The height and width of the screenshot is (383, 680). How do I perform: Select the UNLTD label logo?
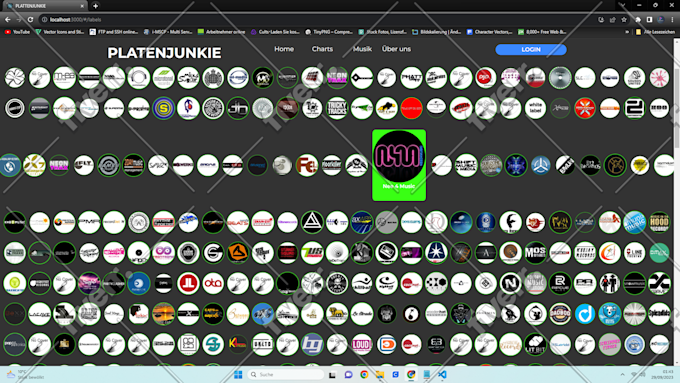click(x=262, y=344)
